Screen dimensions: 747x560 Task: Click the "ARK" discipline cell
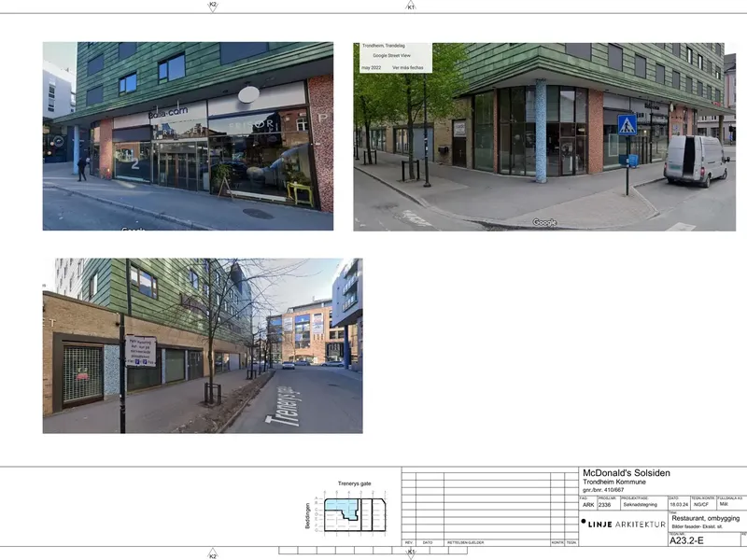click(588, 505)
